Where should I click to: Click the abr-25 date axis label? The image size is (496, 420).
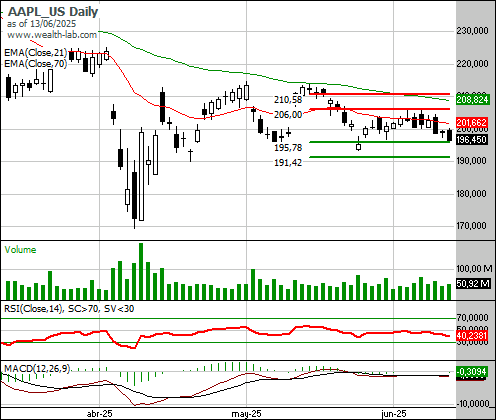99,414
